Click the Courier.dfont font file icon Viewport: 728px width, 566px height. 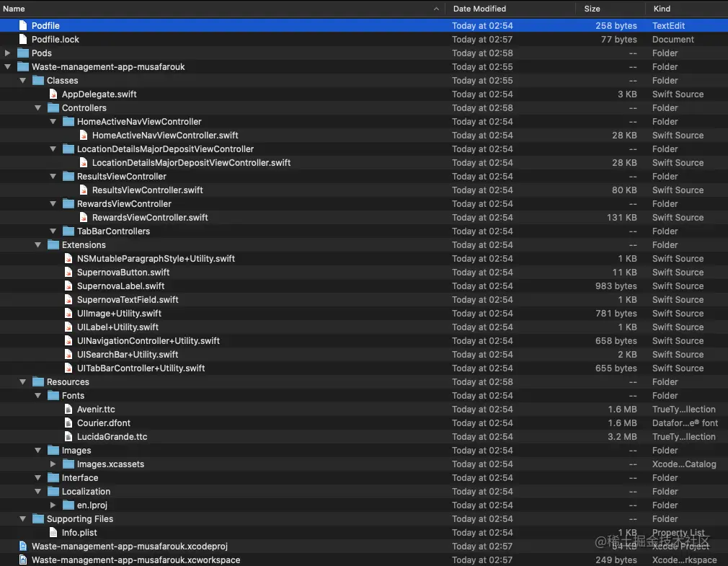pyautogui.click(x=68, y=423)
